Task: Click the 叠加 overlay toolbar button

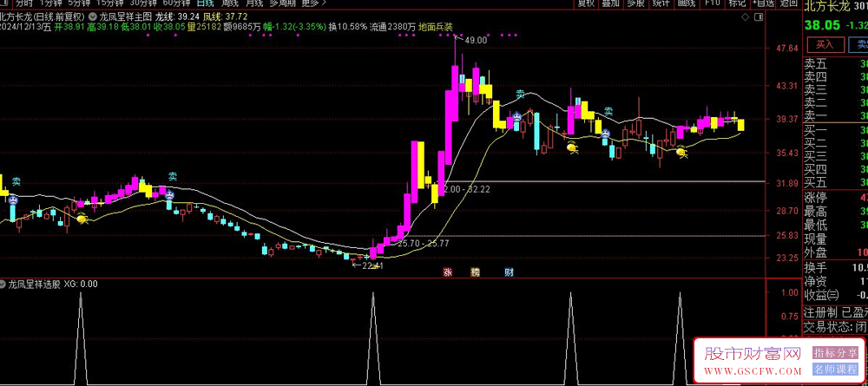Action: (610, 3)
